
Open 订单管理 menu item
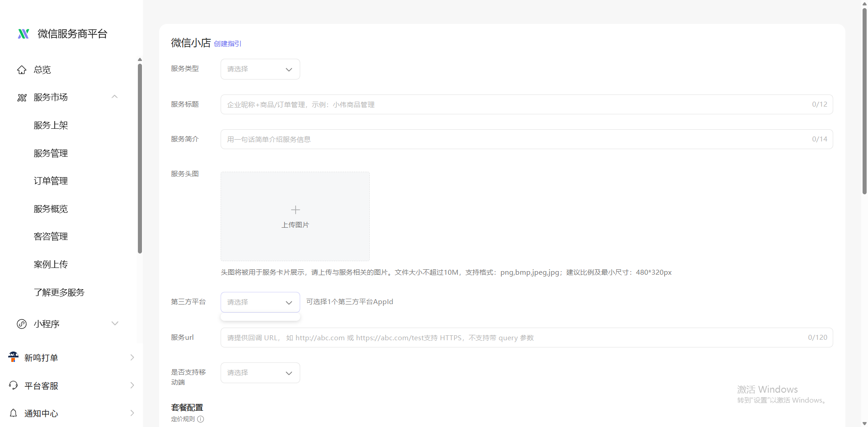(51, 181)
